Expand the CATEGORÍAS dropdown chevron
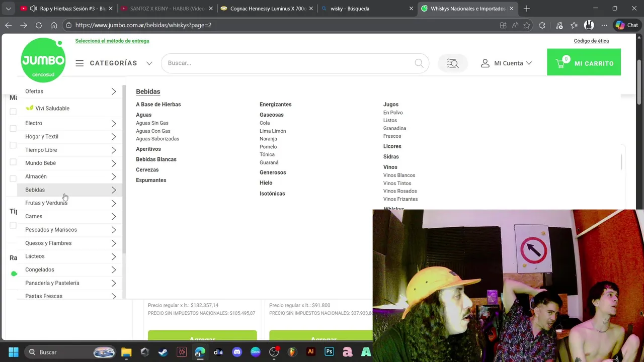 point(149,63)
